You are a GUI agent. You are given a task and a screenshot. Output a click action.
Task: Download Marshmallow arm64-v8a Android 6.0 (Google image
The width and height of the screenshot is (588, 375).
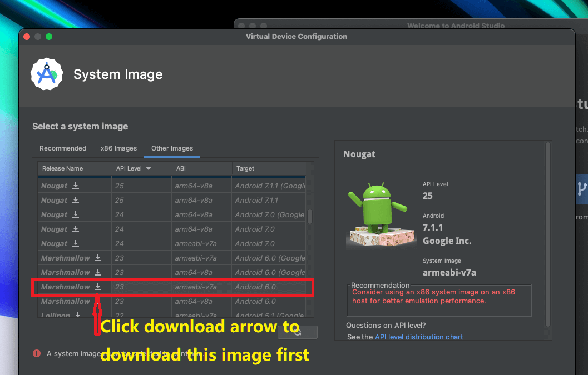(98, 272)
